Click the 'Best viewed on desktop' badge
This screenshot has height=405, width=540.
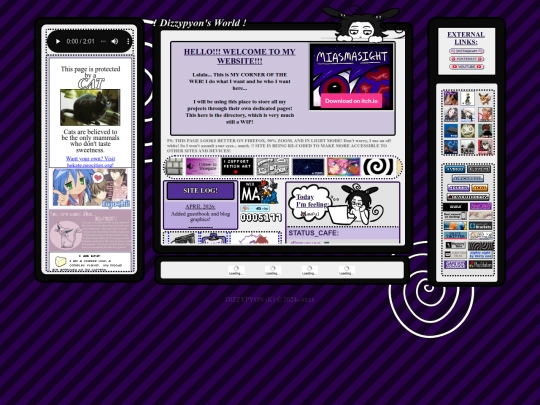pos(455,216)
